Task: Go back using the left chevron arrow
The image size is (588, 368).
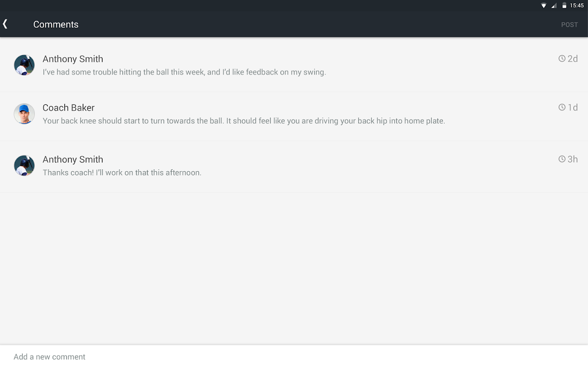Action: [5, 24]
